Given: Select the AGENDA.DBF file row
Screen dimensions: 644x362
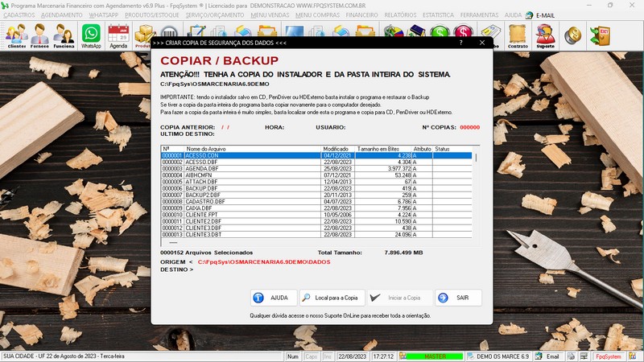Looking at the screenshot, I should [316, 169].
